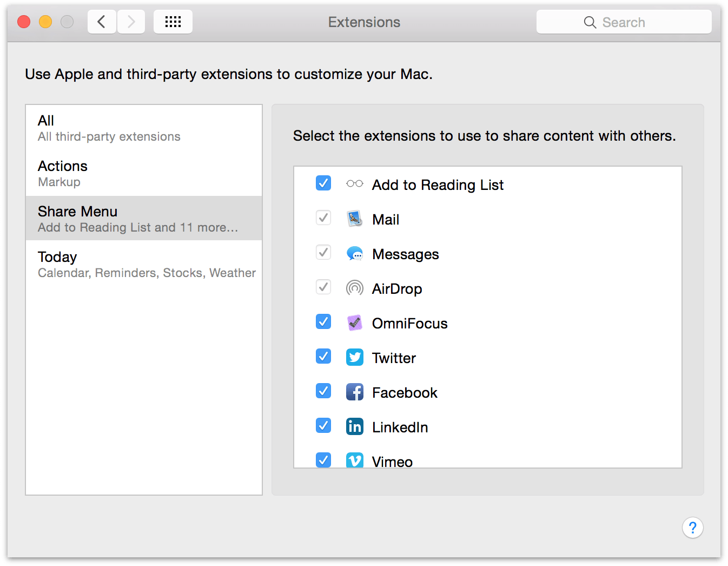728x566 pixels.
Task: Click the Add to Reading List label
Action: click(438, 185)
